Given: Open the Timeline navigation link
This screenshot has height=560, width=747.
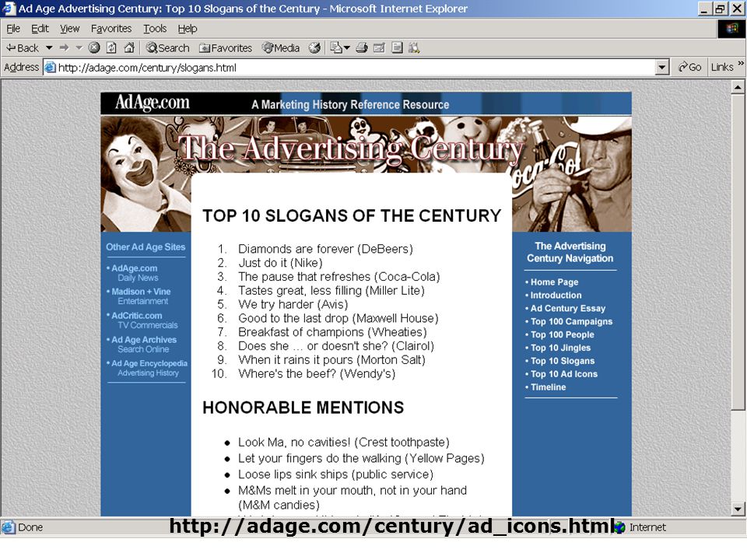Looking at the screenshot, I should pos(548,387).
